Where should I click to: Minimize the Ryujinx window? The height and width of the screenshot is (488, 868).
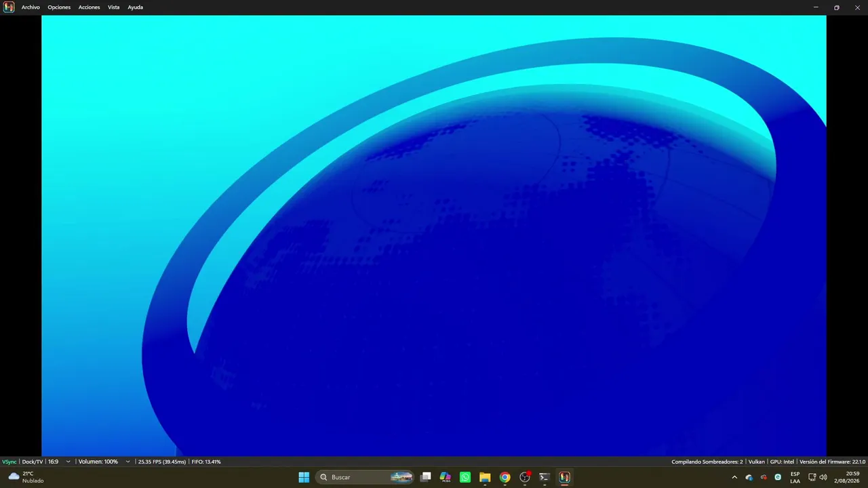tap(816, 7)
